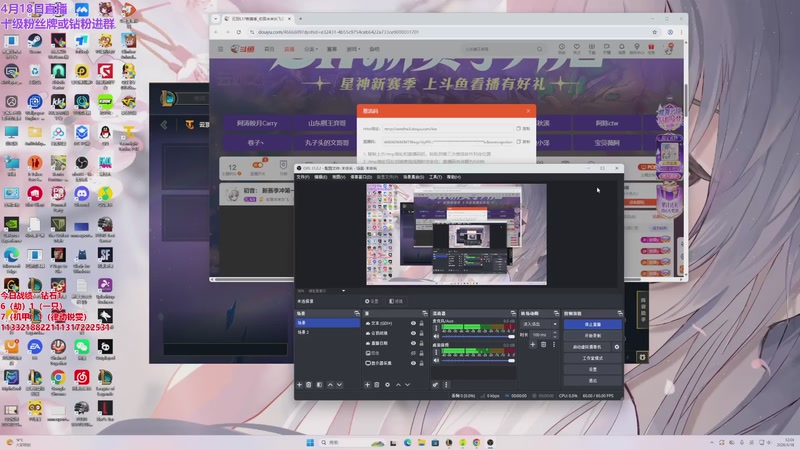
Task: Mute the desktop audio channel in the mixer
Action: (436, 360)
